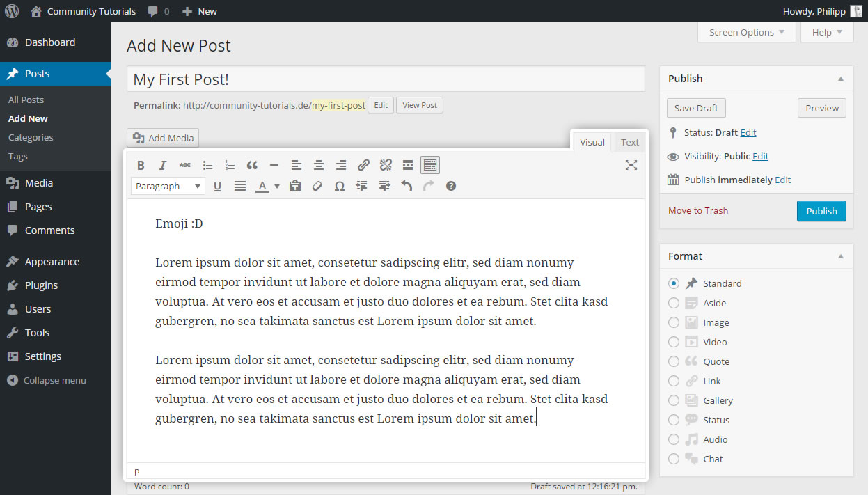Publish the post
The height and width of the screenshot is (495, 868).
click(821, 211)
